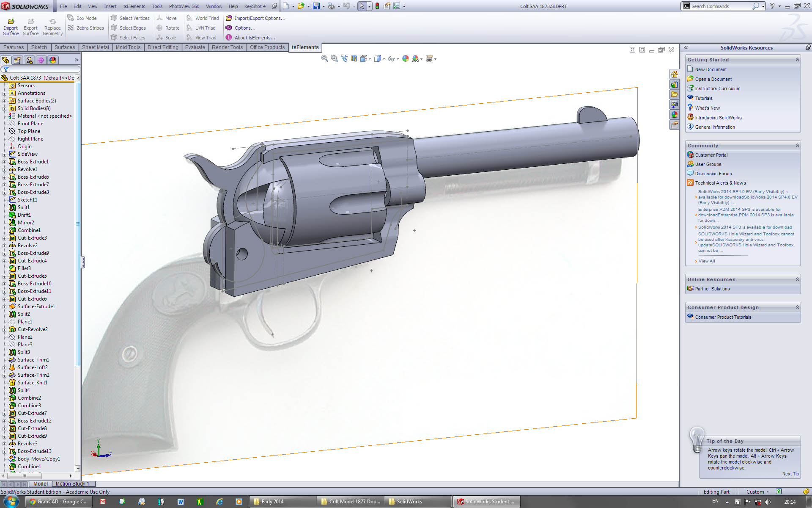Open the Evaluate tab

tap(195, 47)
